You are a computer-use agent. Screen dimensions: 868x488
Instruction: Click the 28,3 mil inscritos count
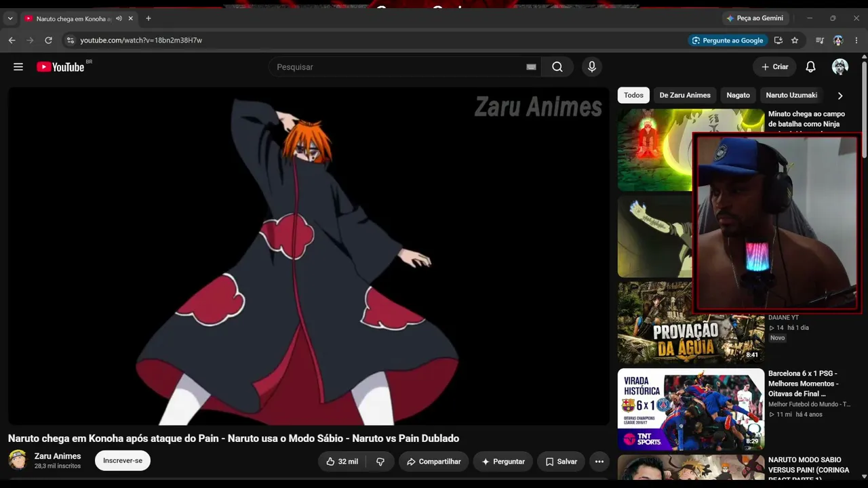tap(58, 466)
